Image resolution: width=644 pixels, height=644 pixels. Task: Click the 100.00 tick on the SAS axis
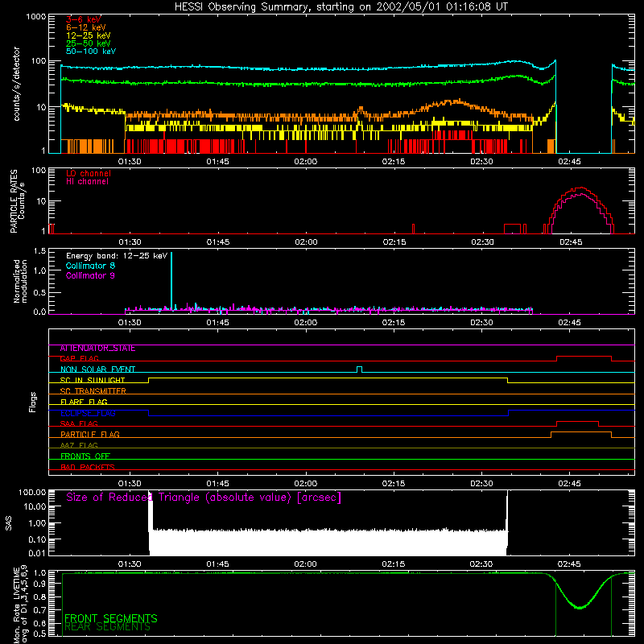(32, 492)
